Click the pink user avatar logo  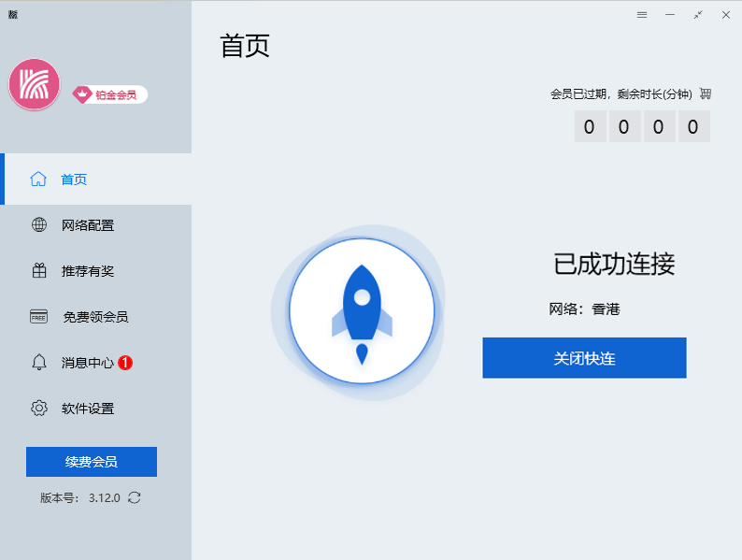35,85
